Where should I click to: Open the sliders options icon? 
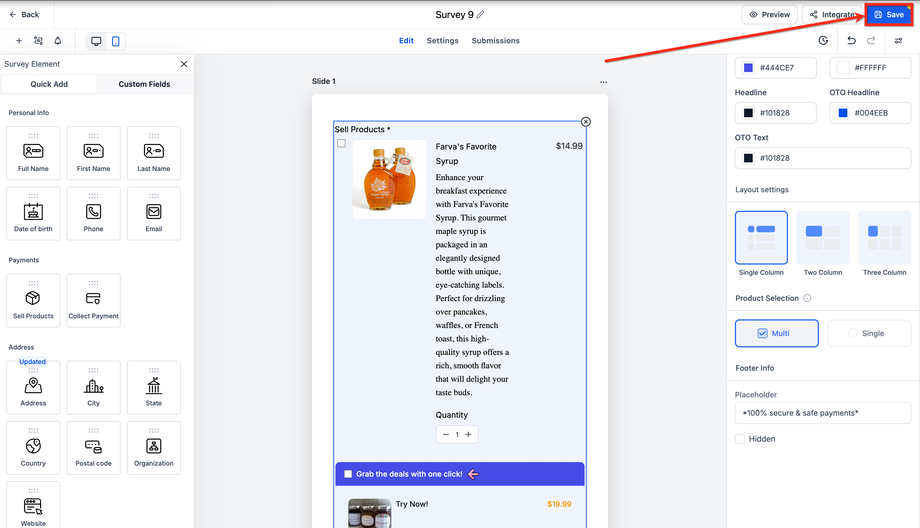[898, 40]
